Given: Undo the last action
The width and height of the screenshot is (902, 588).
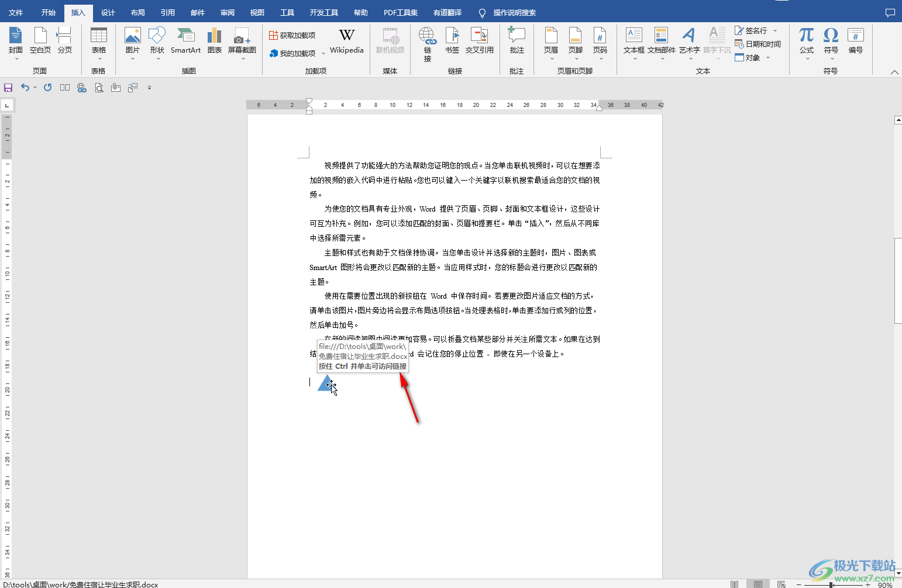Looking at the screenshot, I should click(x=25, y=88).
